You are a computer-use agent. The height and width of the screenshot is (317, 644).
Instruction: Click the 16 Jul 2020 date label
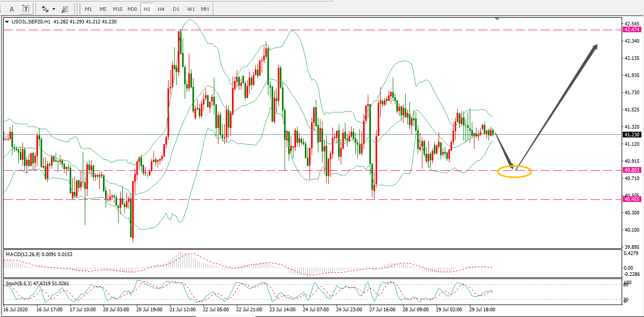point(15,309)
